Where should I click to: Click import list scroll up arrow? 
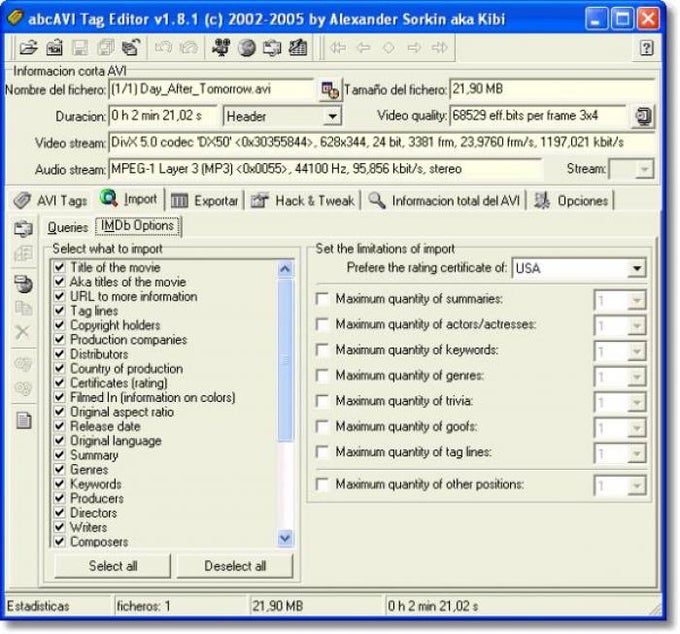[x=285, y=269]
